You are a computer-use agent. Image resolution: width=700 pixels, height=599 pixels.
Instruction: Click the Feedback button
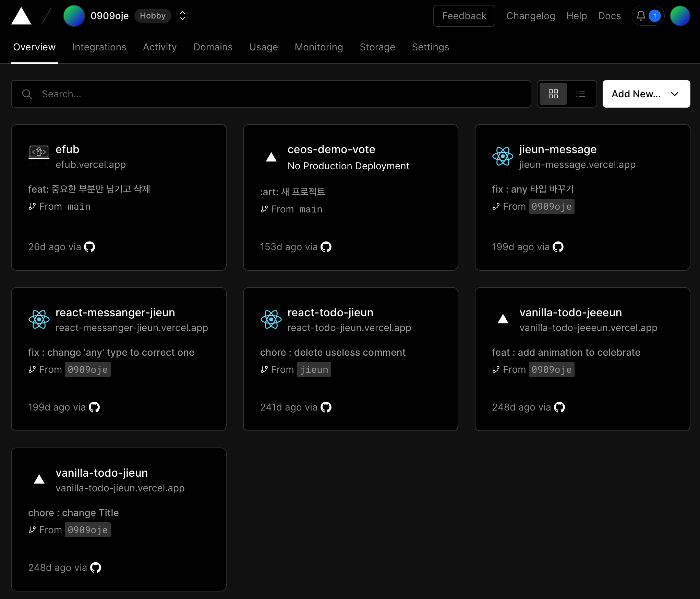point(464,16)
